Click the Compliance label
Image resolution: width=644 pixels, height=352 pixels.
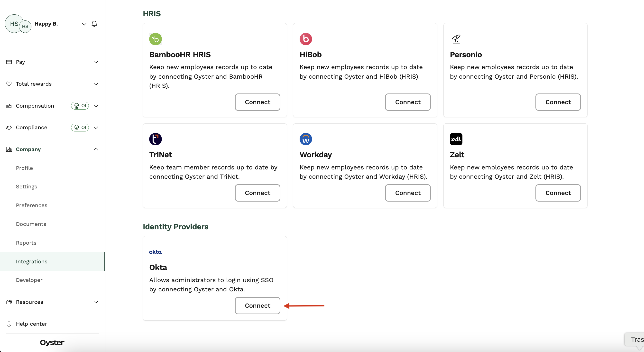[31, 128]
